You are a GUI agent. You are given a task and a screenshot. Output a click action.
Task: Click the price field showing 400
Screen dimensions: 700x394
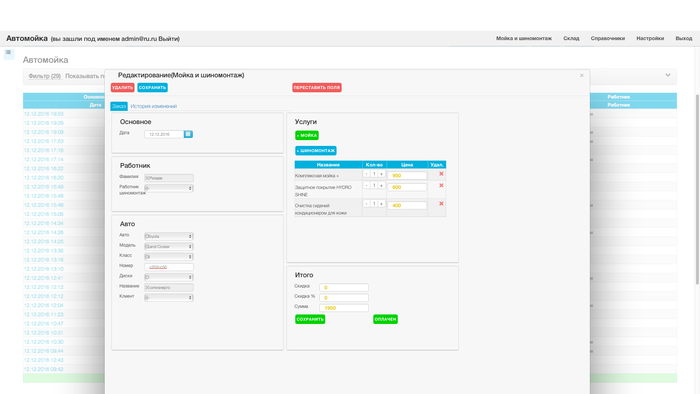407,205
